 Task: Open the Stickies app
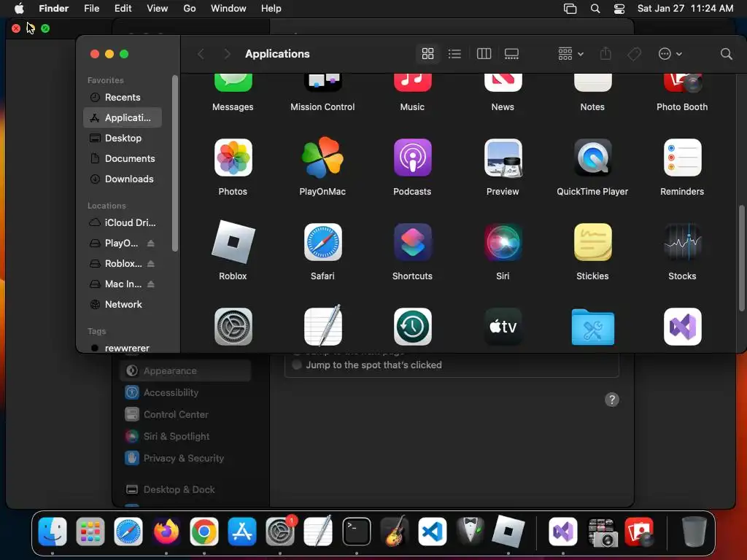592,242
